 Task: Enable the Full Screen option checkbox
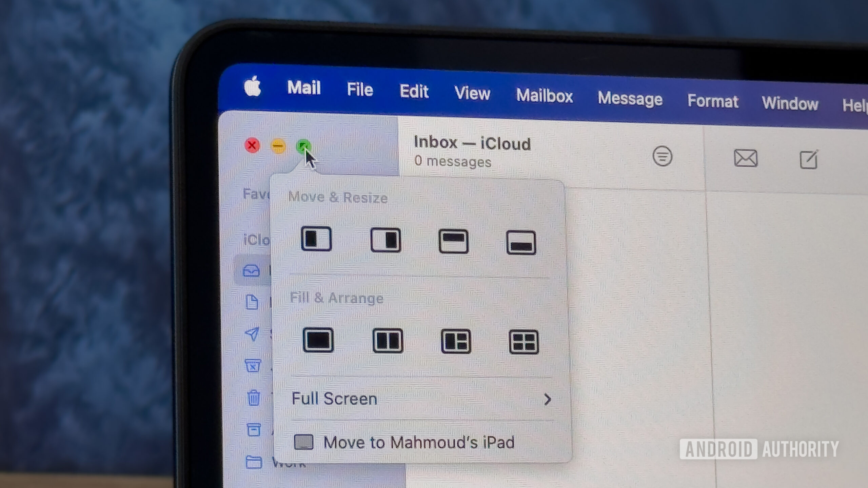tap(334, 398)
